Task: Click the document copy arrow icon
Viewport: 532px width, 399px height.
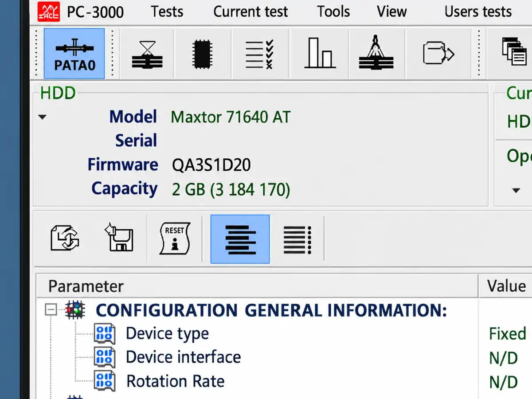Action: click(x=438, y=54)
